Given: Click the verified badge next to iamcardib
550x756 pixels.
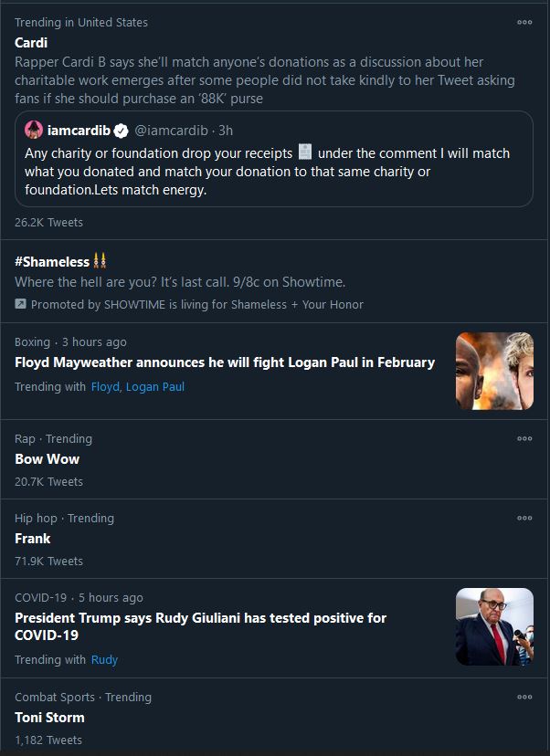Looking at the screenshot, I should click(122, 131).
